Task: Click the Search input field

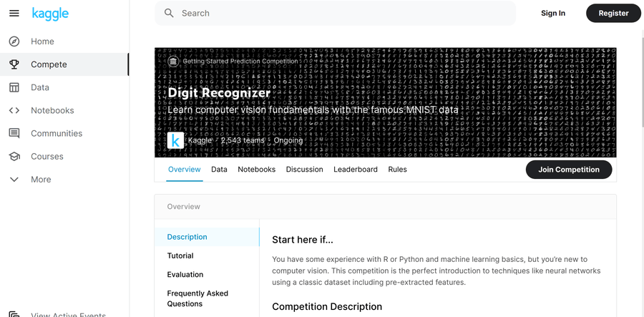Action: tap(335, 13)
